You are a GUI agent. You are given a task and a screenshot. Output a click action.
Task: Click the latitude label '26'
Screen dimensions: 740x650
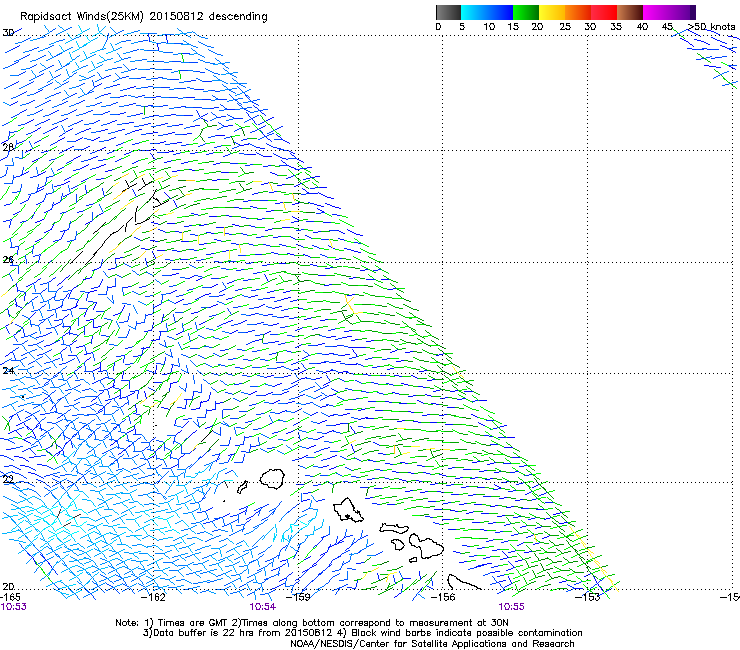(8, 260)
